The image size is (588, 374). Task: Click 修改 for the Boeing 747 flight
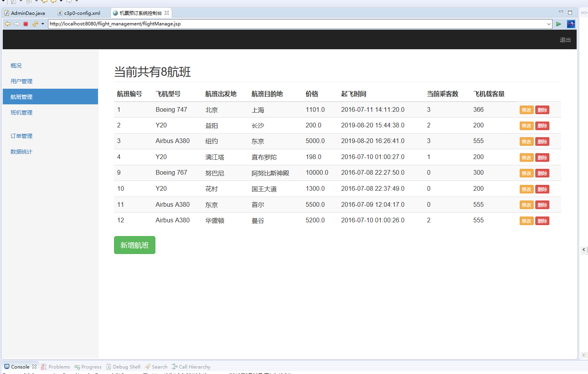pyautogui.click(x=526, y=110)
